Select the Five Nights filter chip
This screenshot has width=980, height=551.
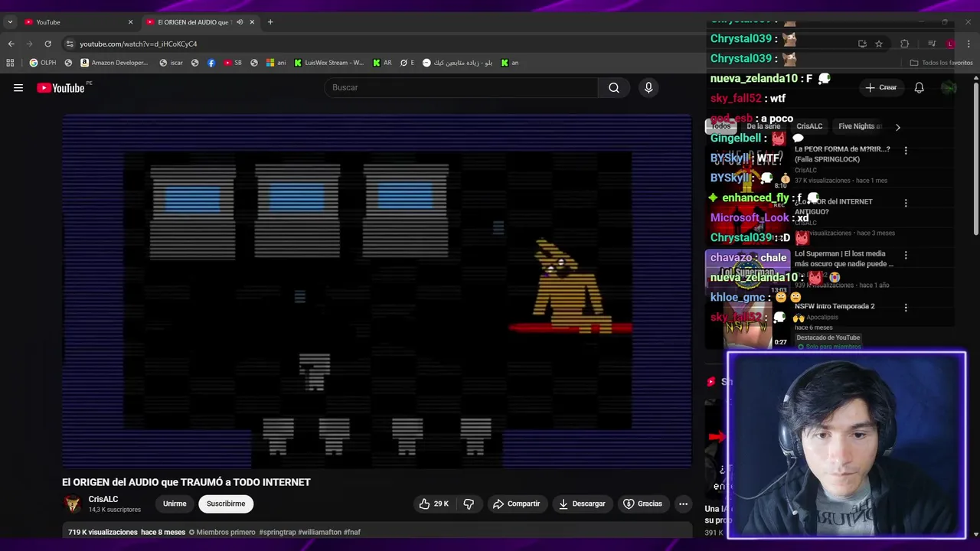[x=858, y=126]
